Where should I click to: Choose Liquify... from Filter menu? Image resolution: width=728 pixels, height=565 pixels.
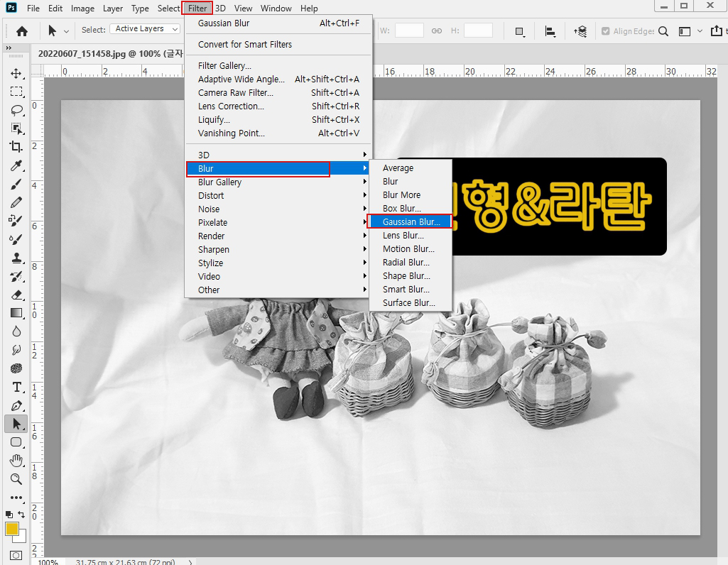(x=278, y=119)
